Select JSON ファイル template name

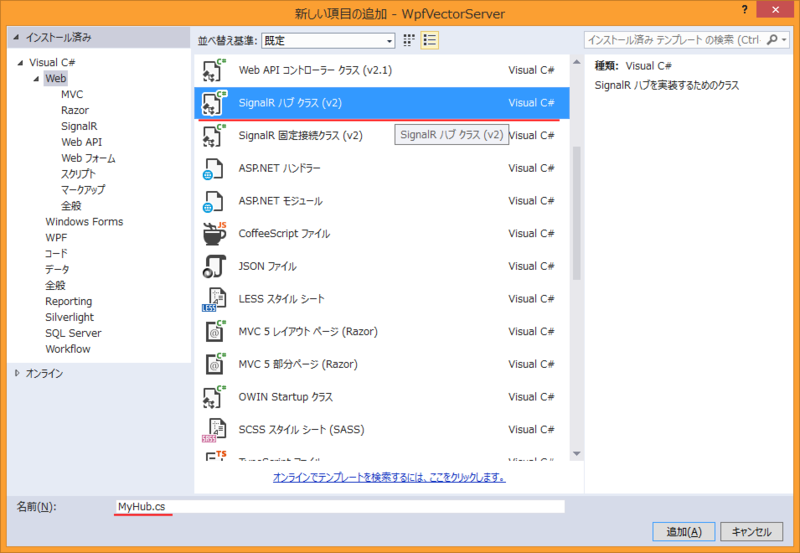pyautogui.click(x=267, y=266)
